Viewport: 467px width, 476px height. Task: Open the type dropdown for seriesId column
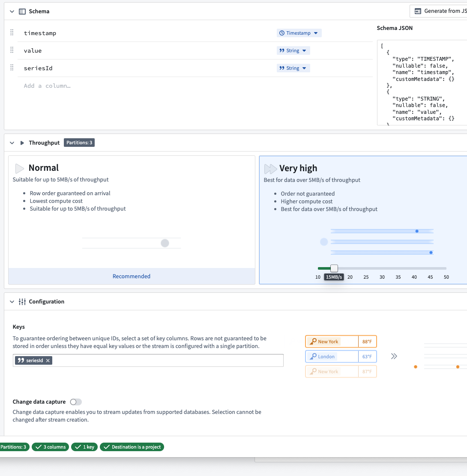coord(293,68)
